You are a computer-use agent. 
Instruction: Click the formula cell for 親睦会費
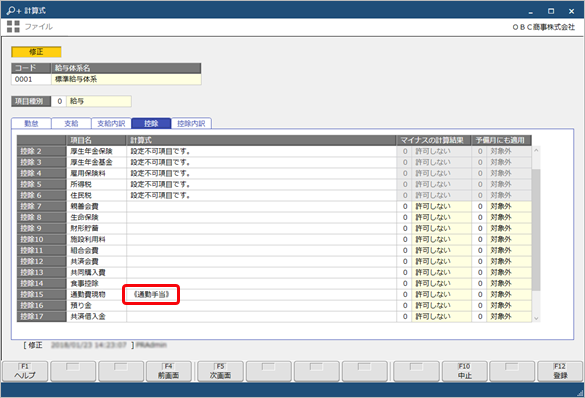coord(261,206)
